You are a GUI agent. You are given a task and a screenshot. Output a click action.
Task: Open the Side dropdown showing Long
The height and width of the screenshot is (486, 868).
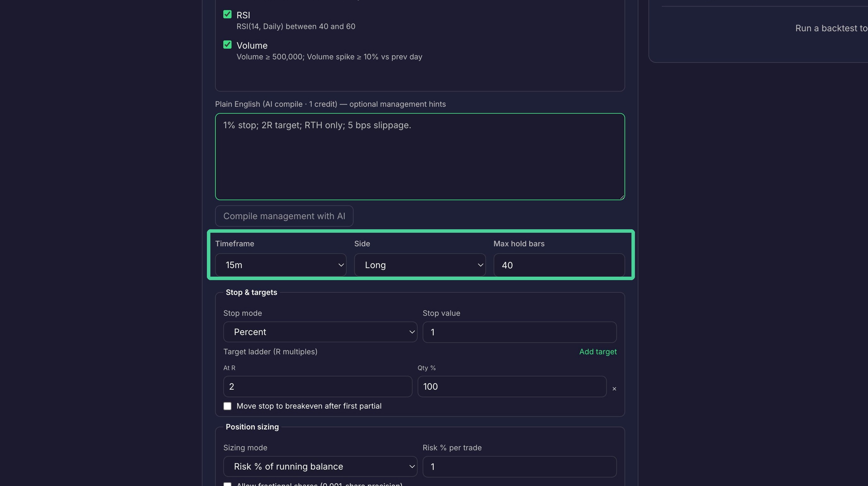click(x=420, y=265)
